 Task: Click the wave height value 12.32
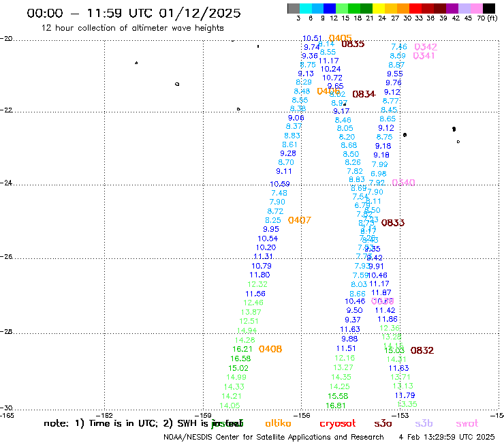pyautogui.click(x=257, y=284)
